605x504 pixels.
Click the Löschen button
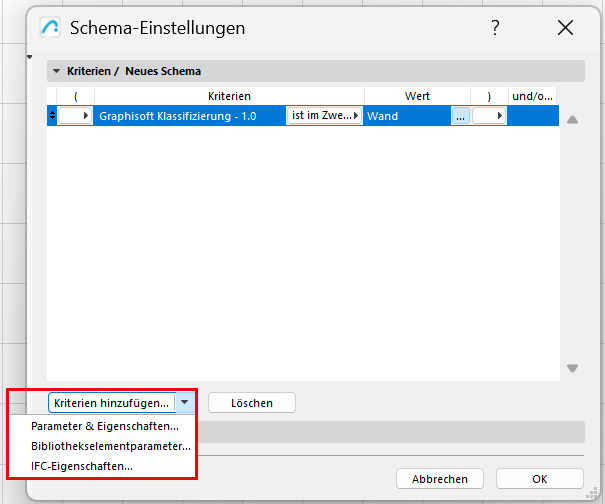(x=252, y=403)
